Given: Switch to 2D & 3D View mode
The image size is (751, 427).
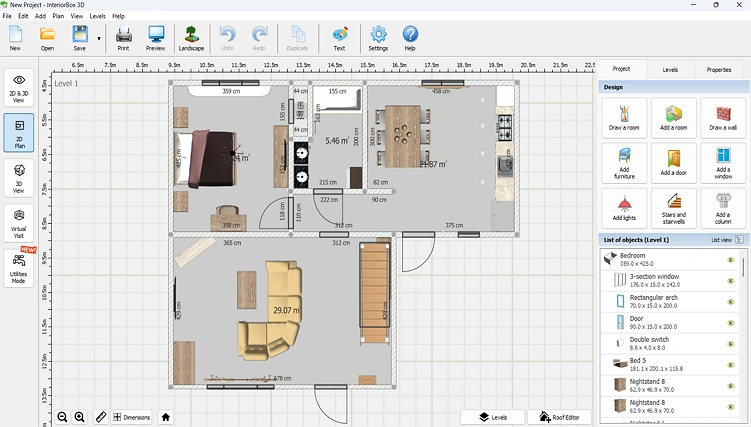Looking at the screenshot, I should point(19,88).
